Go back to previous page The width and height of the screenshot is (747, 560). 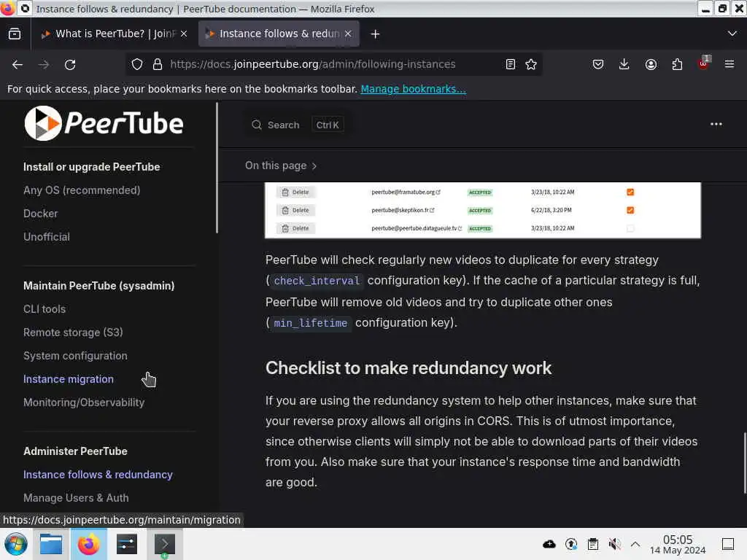[x=18, y=64]
